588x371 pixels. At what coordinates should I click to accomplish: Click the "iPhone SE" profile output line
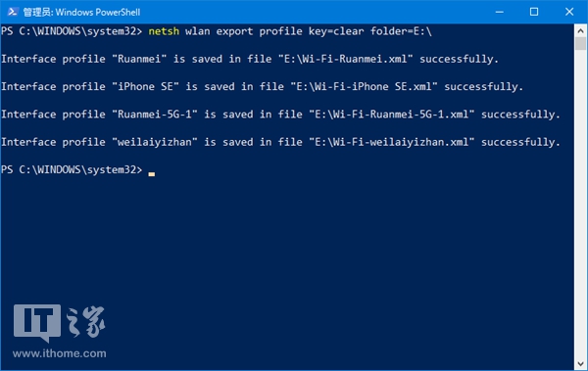(262, 87)
